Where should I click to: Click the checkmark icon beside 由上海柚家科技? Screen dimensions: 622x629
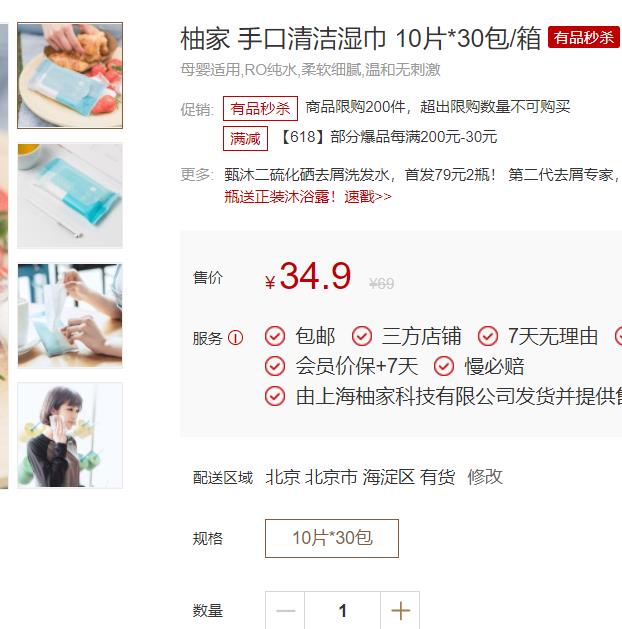[275, 396]
